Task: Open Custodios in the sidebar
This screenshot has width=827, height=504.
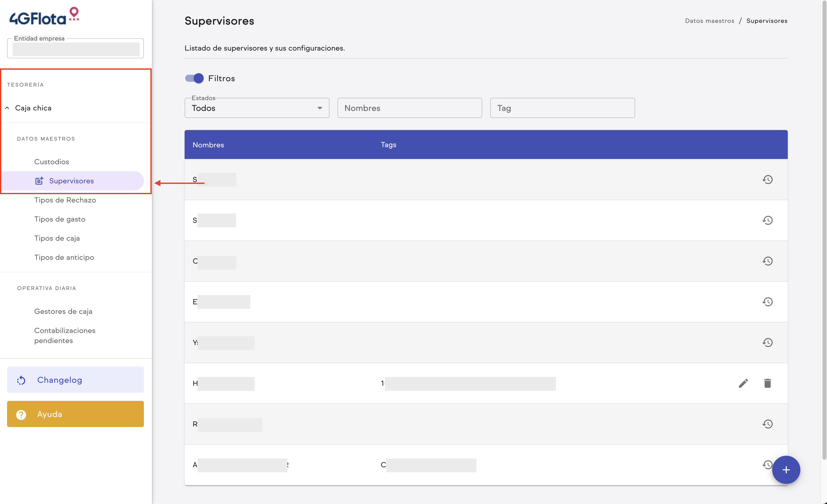Action: click(52, 162)
